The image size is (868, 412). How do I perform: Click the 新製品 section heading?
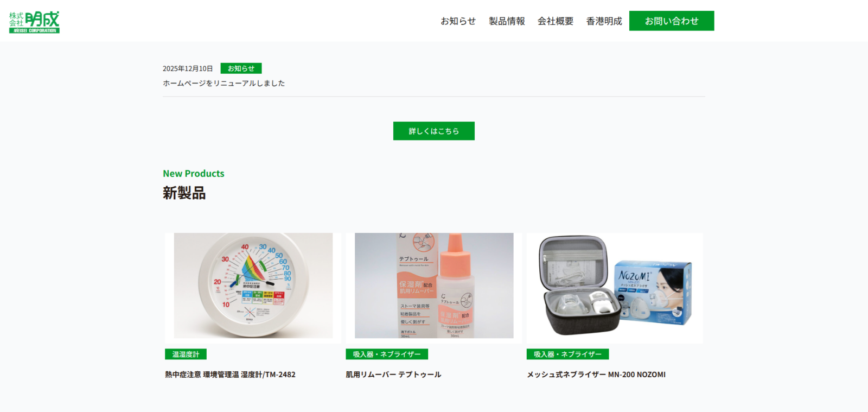(184, 193)
